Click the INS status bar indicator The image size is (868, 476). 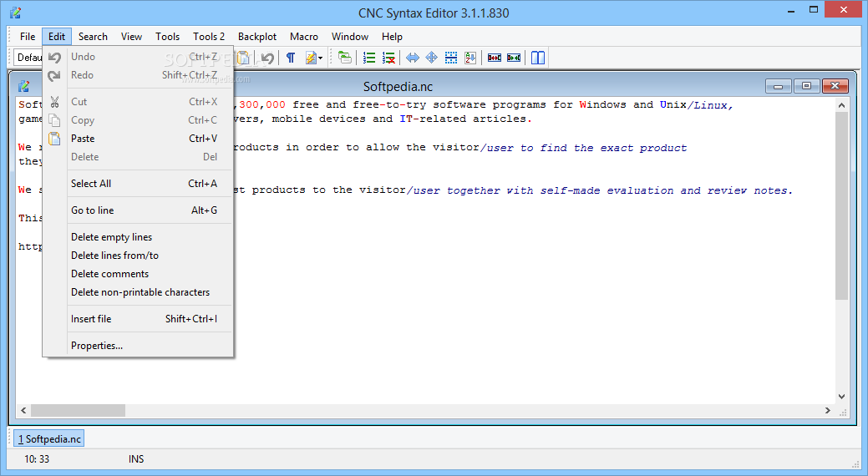[136, 458]
